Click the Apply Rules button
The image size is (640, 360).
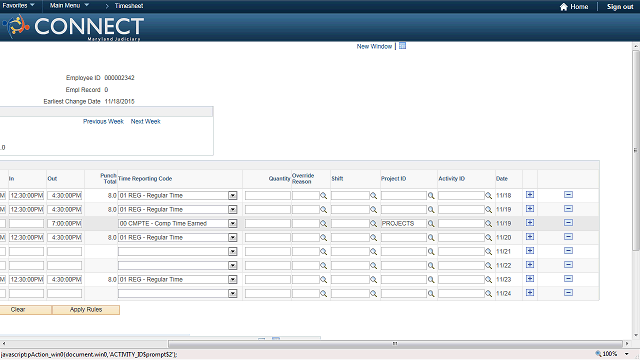(86, 310)
